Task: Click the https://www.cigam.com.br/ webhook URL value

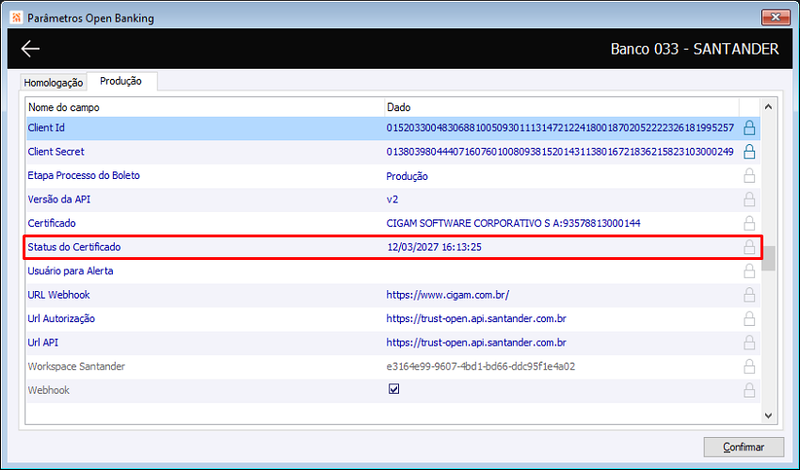Action: click(448, 294)
